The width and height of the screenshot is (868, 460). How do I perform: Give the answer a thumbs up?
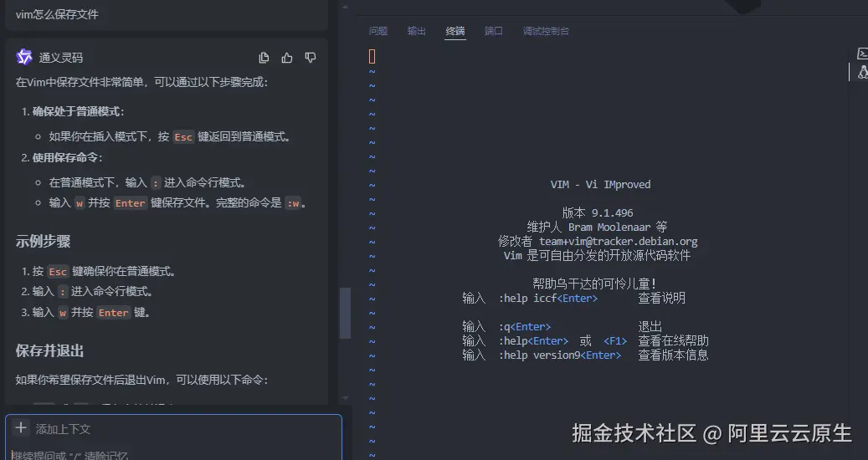[x=287, y=58]
